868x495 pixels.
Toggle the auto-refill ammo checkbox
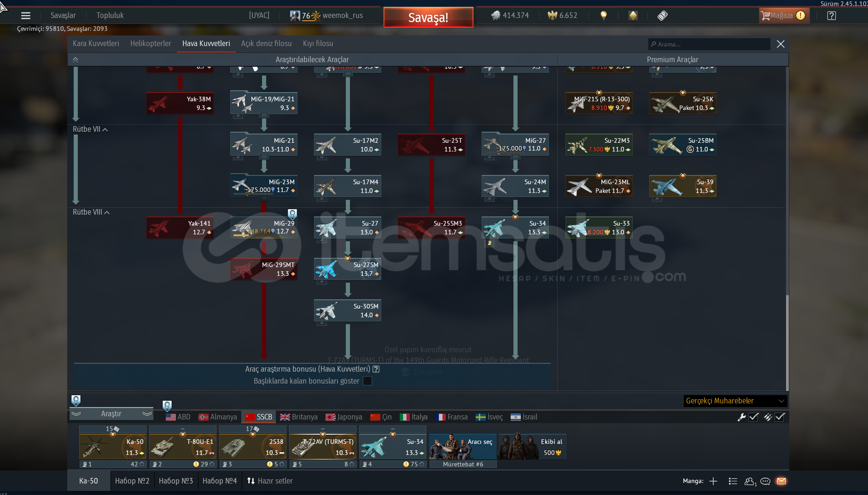[780, 417]
